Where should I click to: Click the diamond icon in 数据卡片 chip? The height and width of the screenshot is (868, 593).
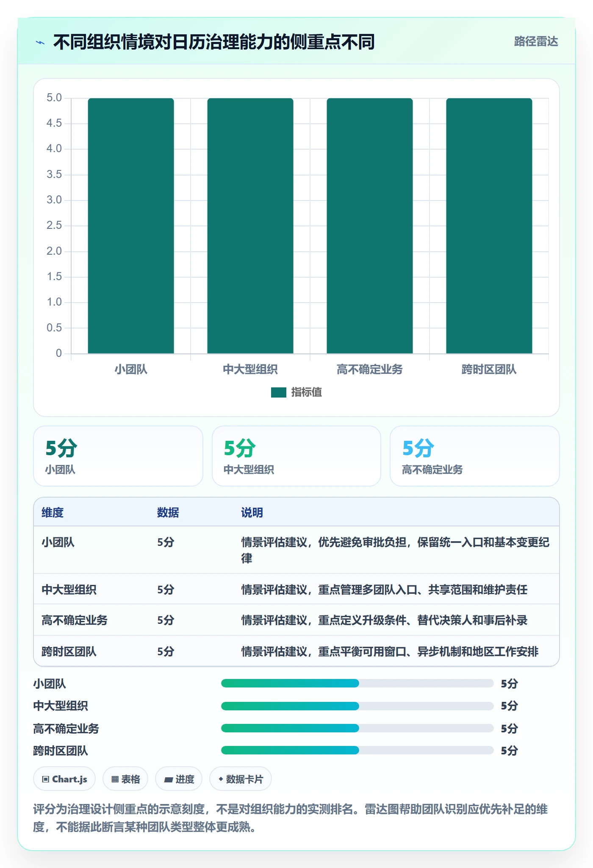coord(221,779)
